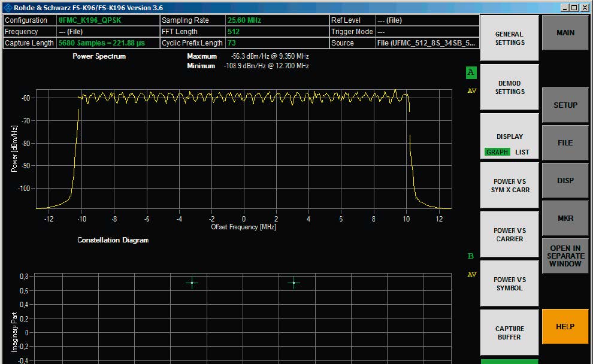This screenshot has height=364, width=593.
Task: Select the green screen A indicator
Action: [x=471, y=73]
